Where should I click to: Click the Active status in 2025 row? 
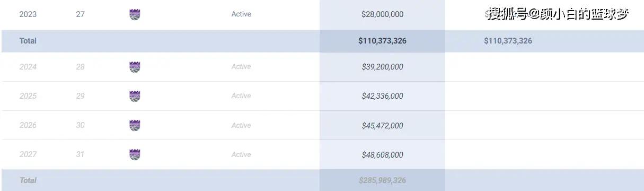241,96
